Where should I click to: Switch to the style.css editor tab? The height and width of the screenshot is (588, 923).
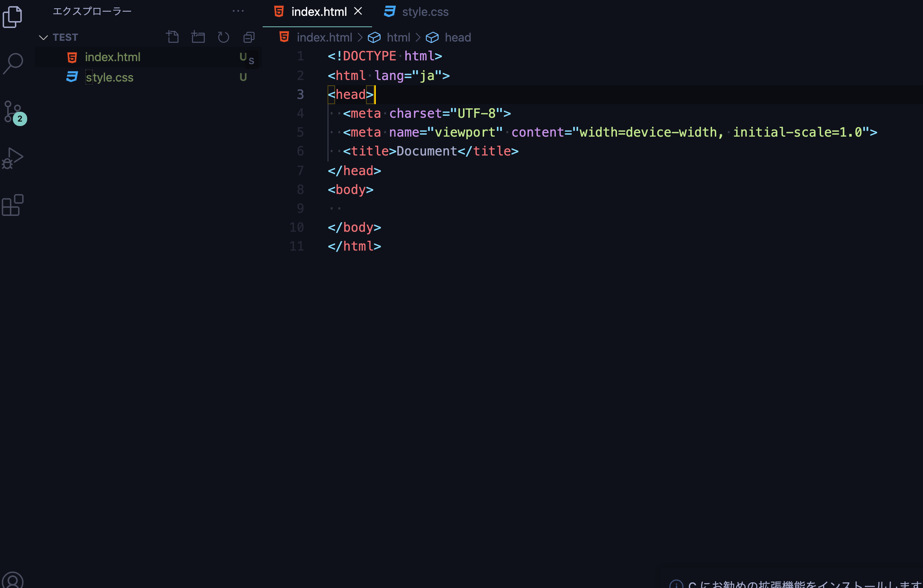pyautogui.click(x=425, y=12)
